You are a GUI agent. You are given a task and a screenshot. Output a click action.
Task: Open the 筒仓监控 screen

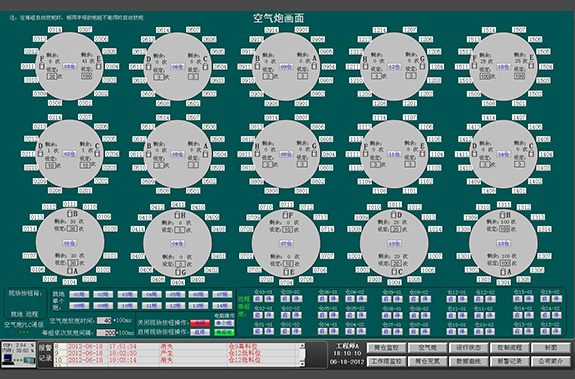pyautogui.click(x=386, y=347)
